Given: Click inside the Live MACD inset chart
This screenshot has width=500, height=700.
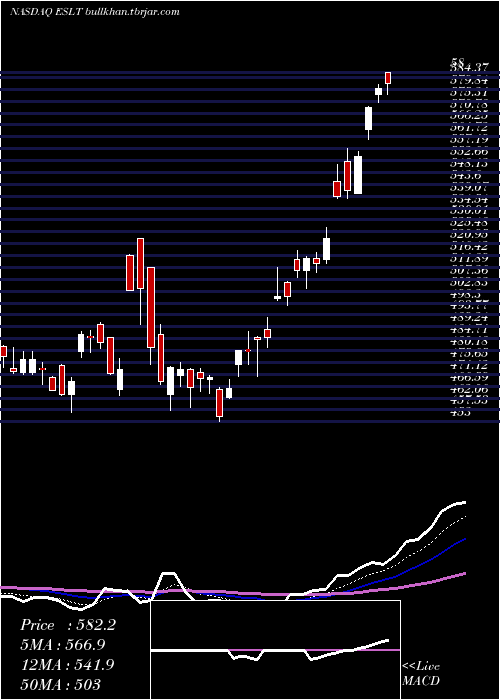Looking at the screenshot, I should click(275, 650).
